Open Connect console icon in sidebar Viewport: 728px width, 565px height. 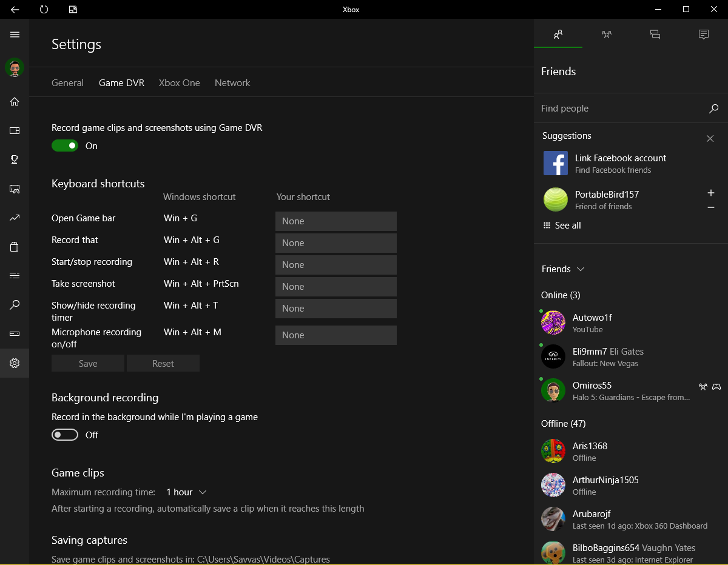pos(15,334)
